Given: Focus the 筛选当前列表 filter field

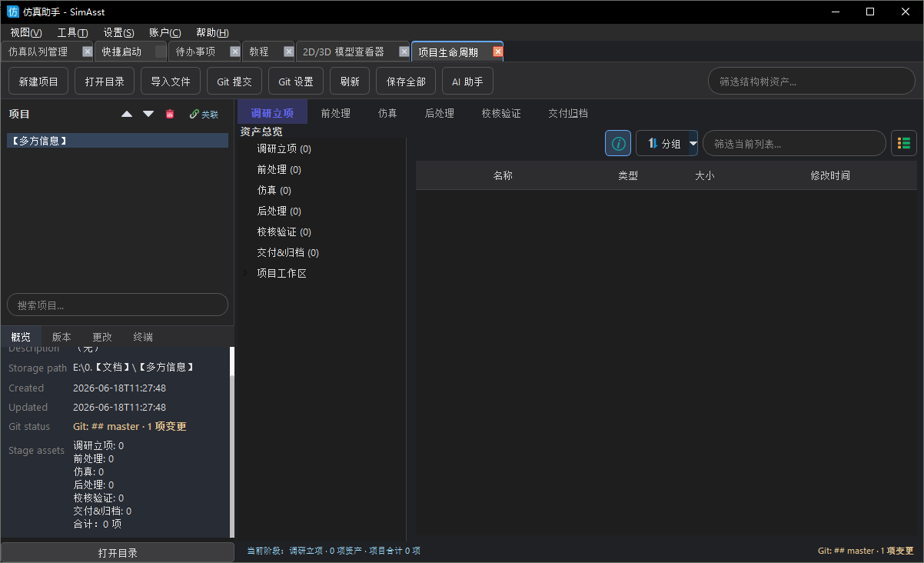Looking at the screenshot, I should tap(794, 143).
